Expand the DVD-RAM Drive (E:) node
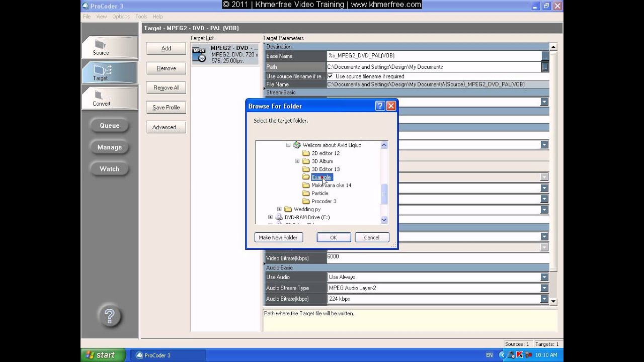644x362 pixels. pyautogui.click(x=270, y=217)
